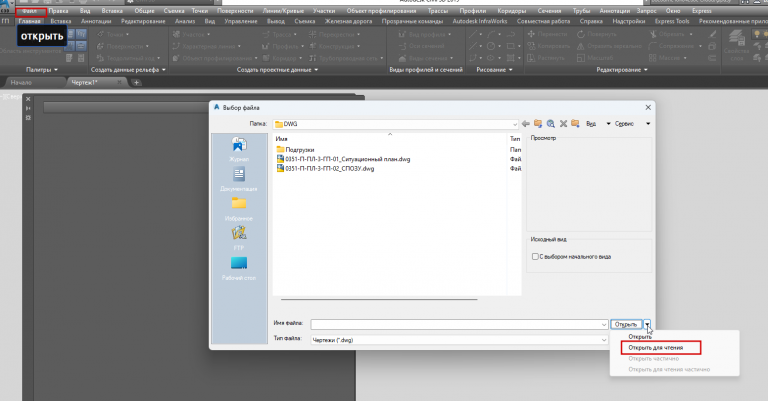The width and height of the screenshot is (768, 401).
Task: Close the Чертеж1 document tab
Action: (119, 83)
